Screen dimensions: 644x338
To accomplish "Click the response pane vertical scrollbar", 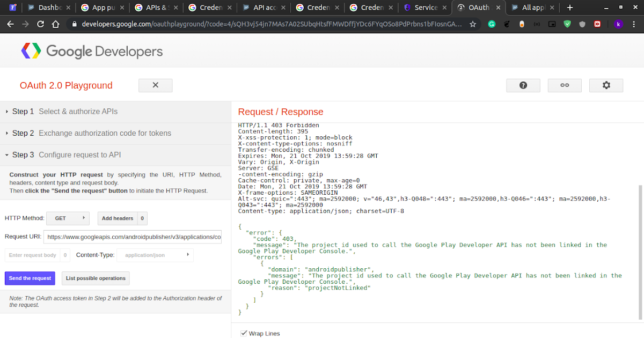I will point(639,252).
